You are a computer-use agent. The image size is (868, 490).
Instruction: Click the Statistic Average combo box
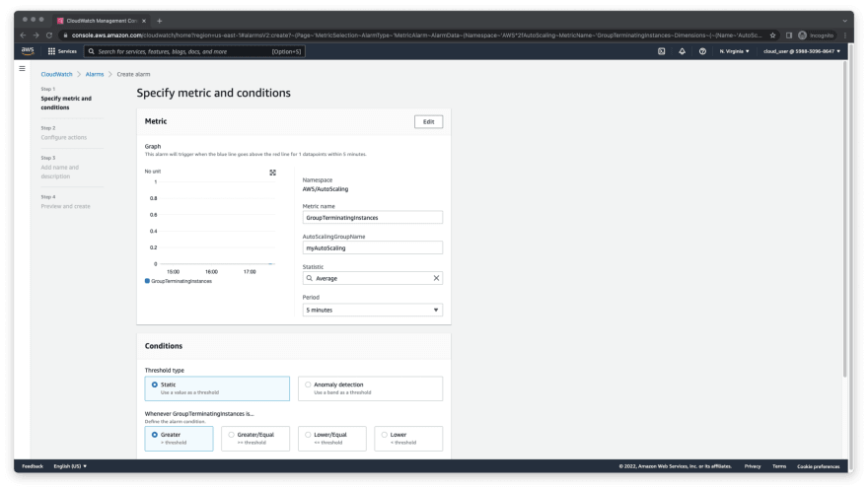tap(373, 278)
